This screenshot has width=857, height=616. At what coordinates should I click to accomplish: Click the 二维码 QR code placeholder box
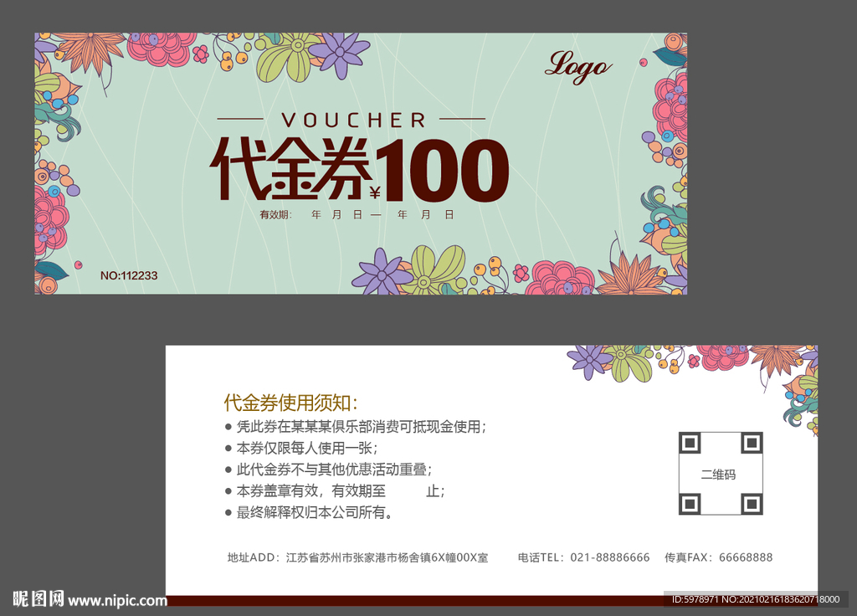click(721, 473)
